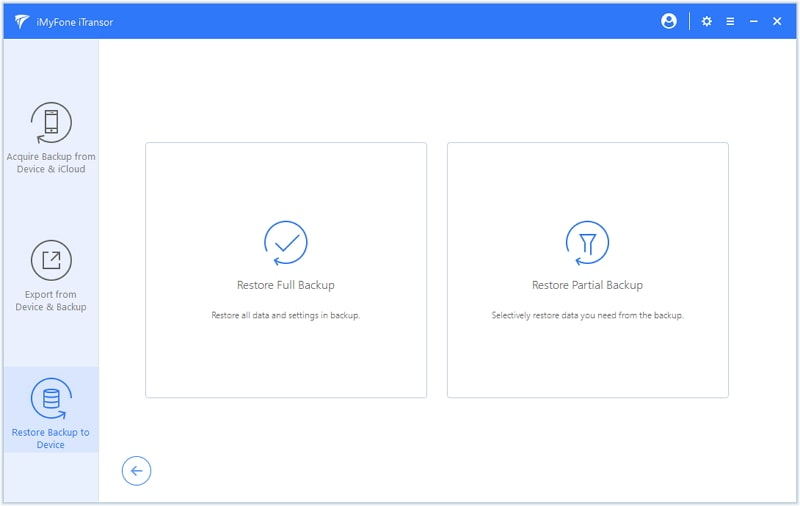800x506 pixels.
Task: Click 'Restore all data and settings' description
Action: (x=286, y=315)
